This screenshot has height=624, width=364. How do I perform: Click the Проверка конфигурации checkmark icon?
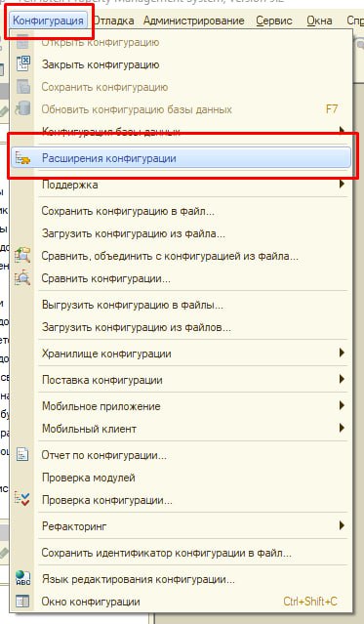tap(22, 499)
